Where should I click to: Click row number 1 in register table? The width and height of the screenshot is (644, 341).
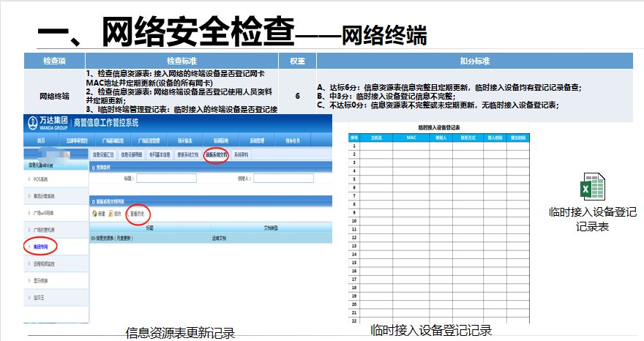[354, 146]
